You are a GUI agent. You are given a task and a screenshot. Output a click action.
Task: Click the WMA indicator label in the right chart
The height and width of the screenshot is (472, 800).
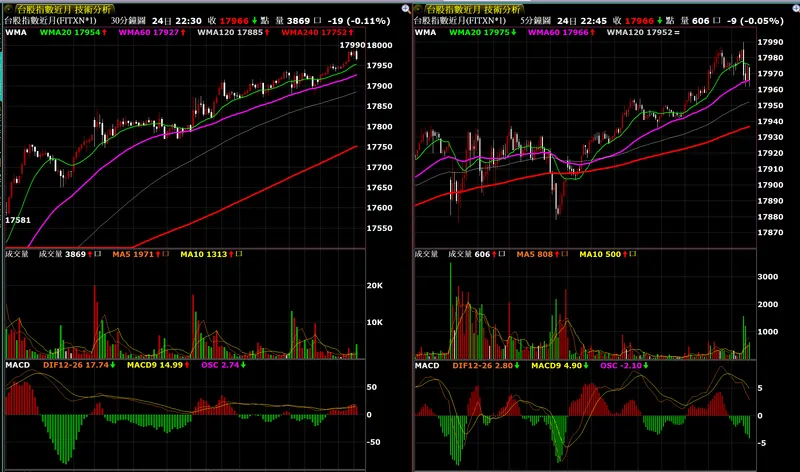pos(426,32)
